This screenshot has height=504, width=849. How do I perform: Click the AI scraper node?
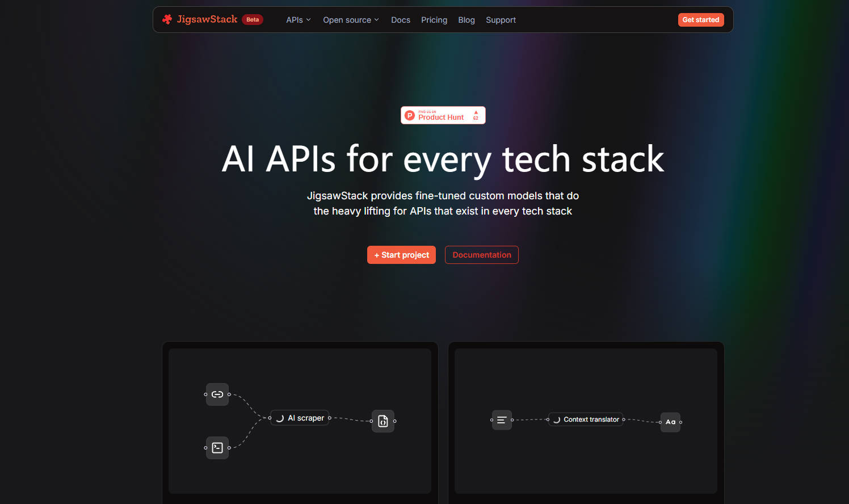(300, 417)
